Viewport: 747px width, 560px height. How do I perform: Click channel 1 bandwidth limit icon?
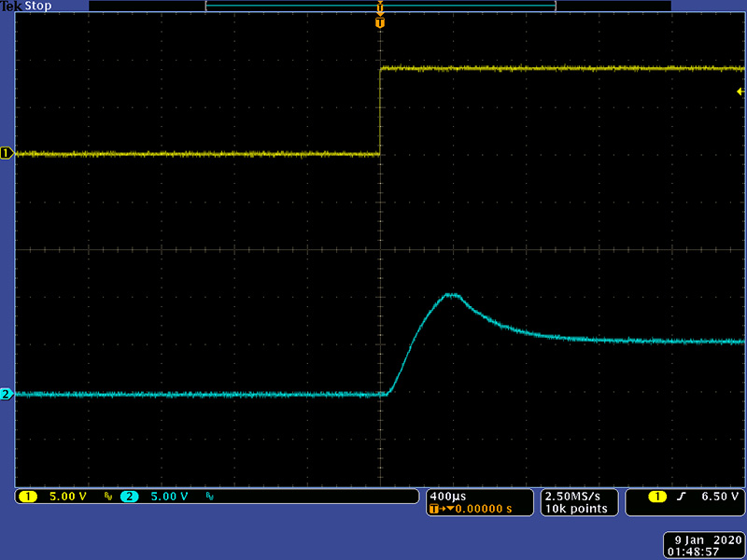pos(107,497)
